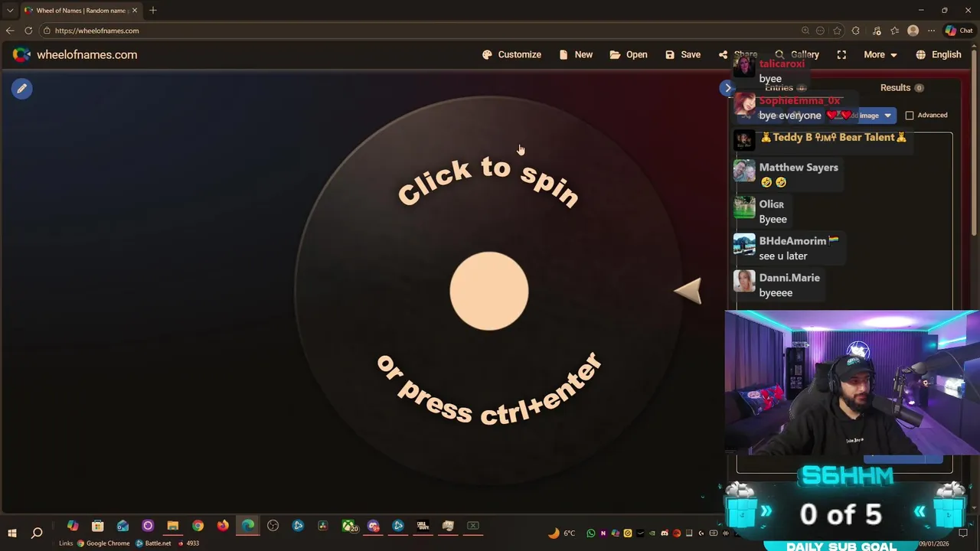Open Windows taskbar Search
The height and width of the screenshot is (551, 980).
tap(37, 533)
